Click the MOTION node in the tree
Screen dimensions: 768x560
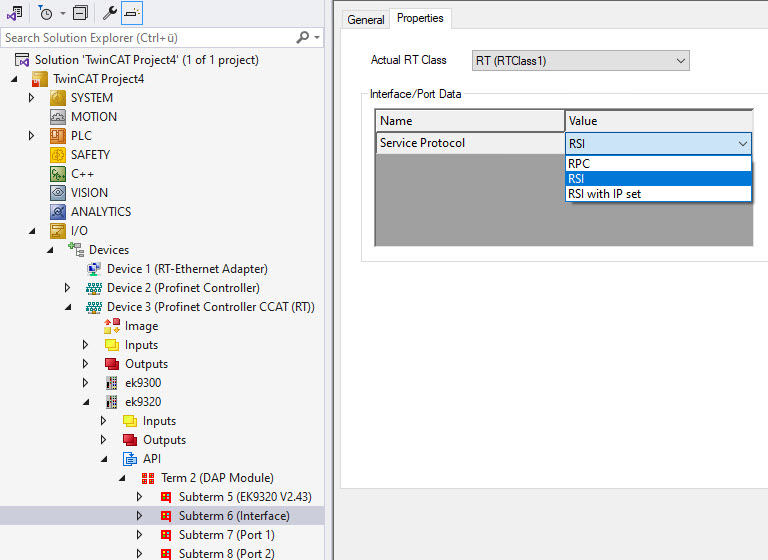[x=93, y=117]
